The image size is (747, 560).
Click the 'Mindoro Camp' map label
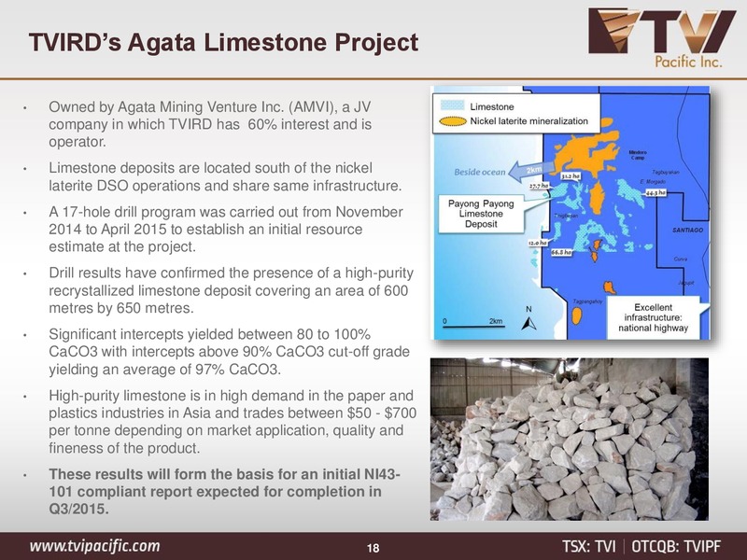click(x=638, y=155)
